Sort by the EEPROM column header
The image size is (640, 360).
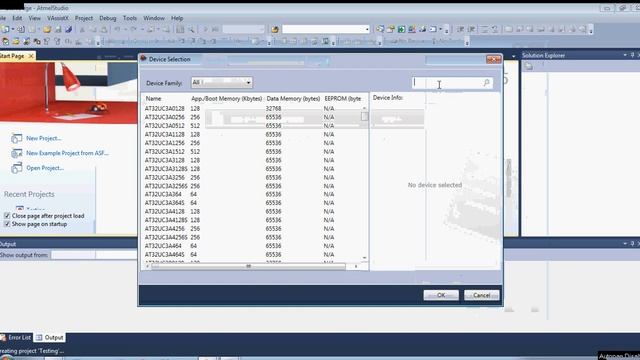[x=343, y=99]
